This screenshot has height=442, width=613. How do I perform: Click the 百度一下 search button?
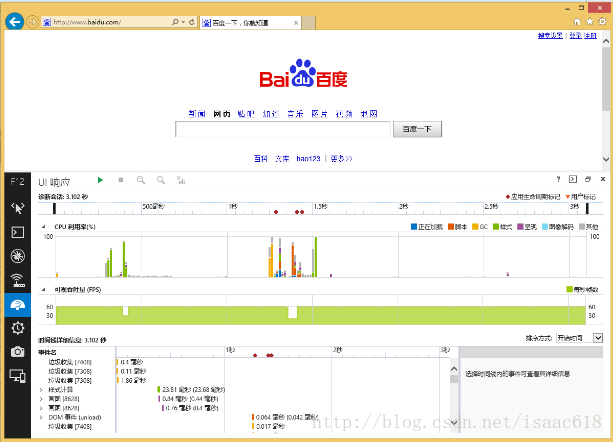pyautogui.click(x=417, y=129)
